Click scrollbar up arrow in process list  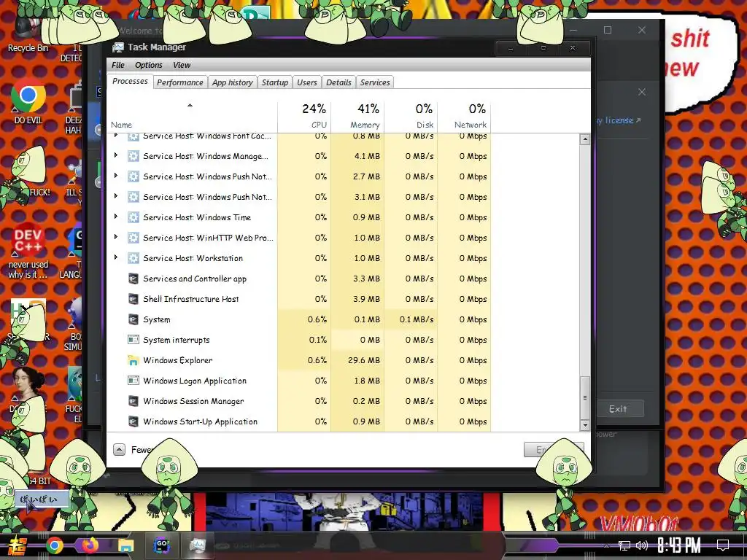click(585, 139)
